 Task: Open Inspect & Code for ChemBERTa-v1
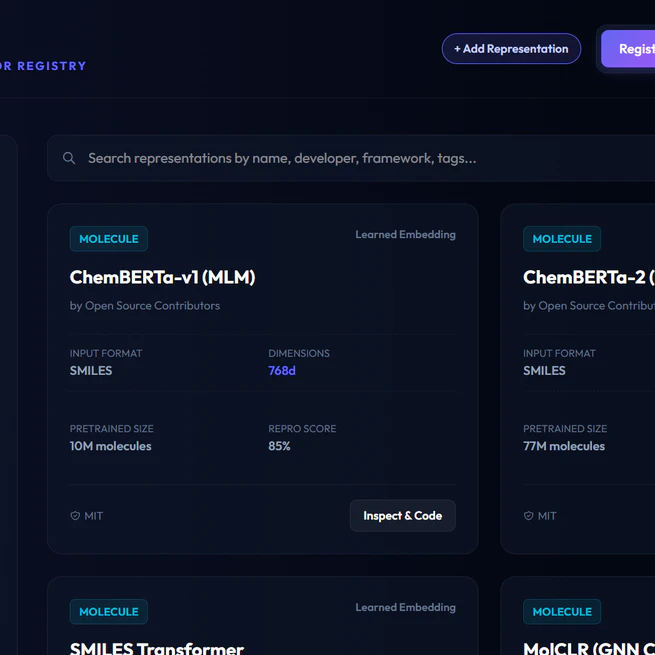[x=402, y=515]
